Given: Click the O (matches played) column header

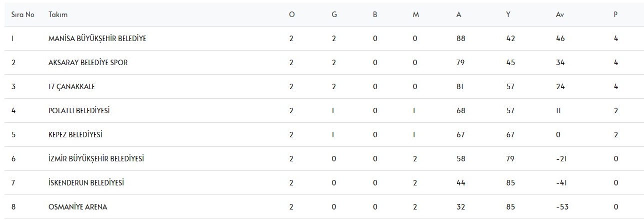Looking at the screenshot, I should (x=291, y=15).
